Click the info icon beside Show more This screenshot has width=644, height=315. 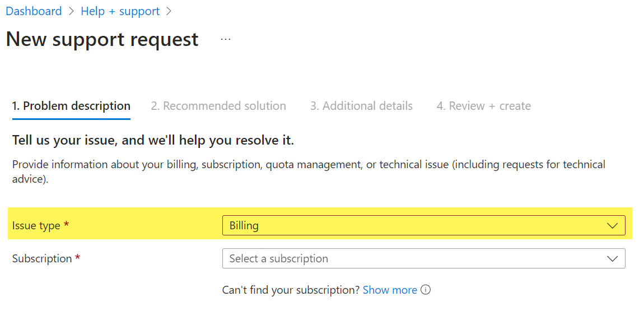point(426,290)
